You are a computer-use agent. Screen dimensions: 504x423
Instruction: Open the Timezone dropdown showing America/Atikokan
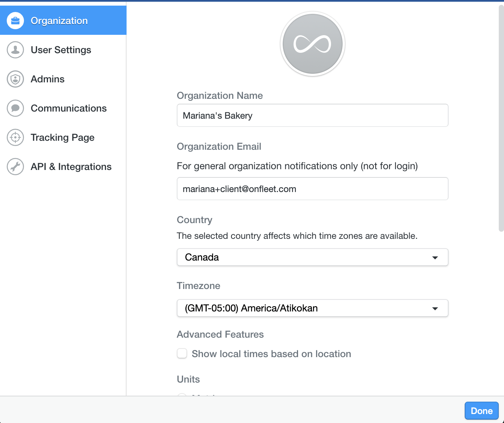coord(313,308)
